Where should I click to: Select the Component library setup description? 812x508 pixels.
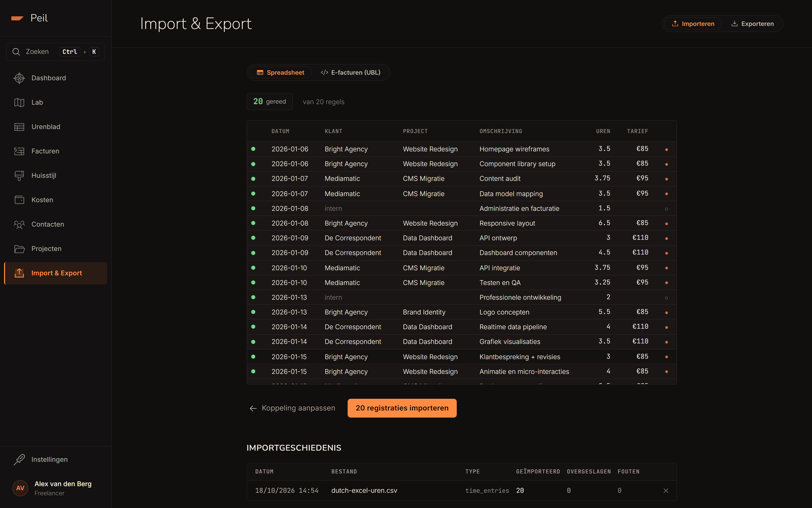[x=517, y=164]
